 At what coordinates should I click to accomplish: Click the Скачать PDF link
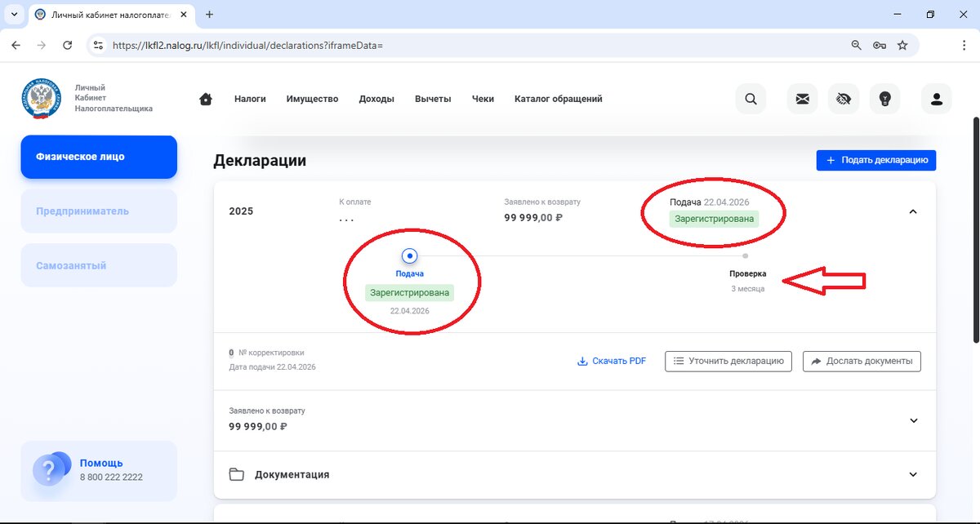pos(612,360)
